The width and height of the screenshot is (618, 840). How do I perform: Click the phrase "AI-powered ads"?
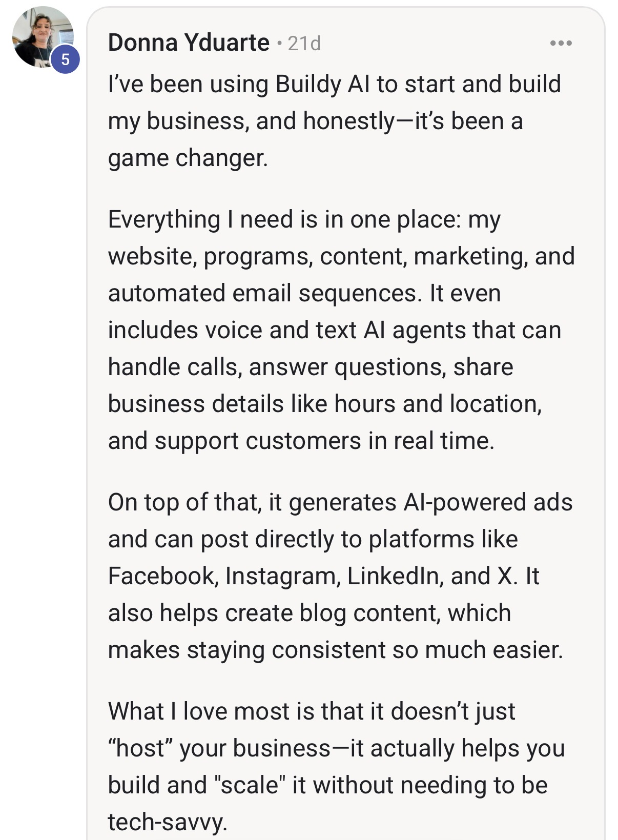click(488, 502)
